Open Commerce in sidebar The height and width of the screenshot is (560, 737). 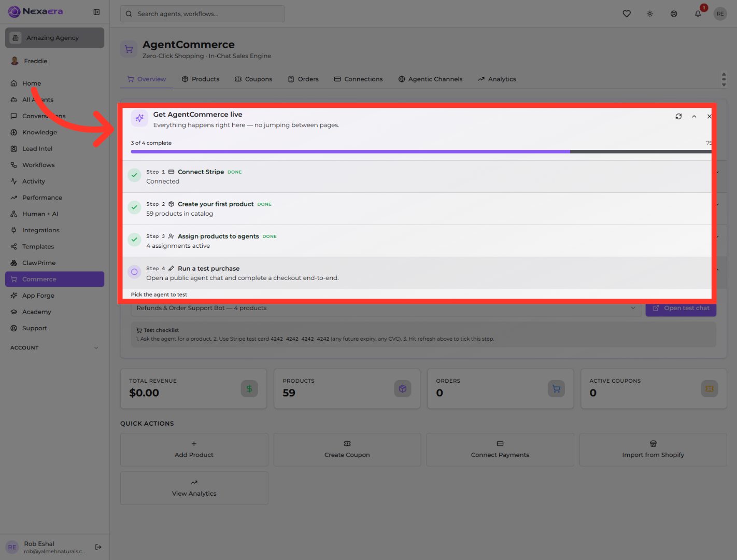[54, 279]
